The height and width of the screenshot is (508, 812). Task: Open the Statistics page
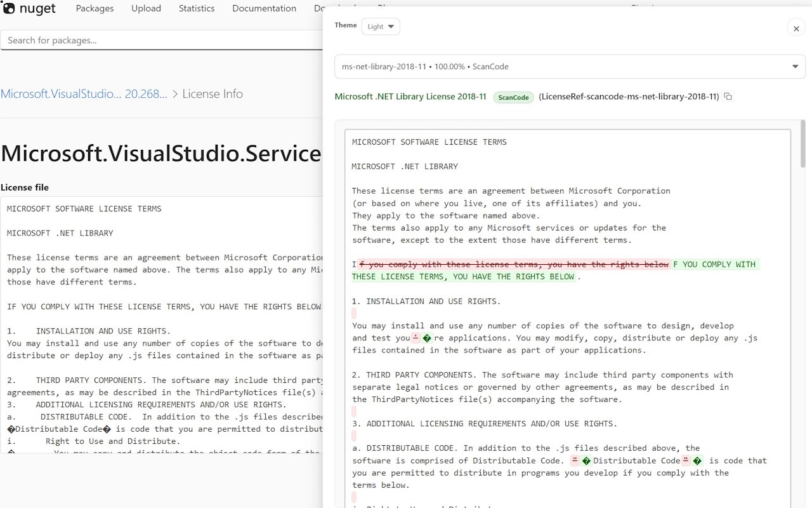pos(197,8)
